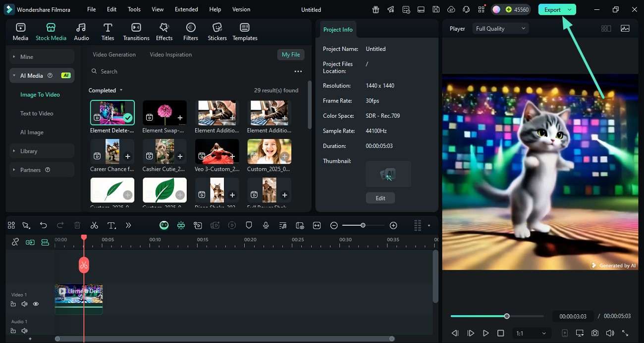Stop playback in the player
644x343 pixels.
click(x=500, y=333)
